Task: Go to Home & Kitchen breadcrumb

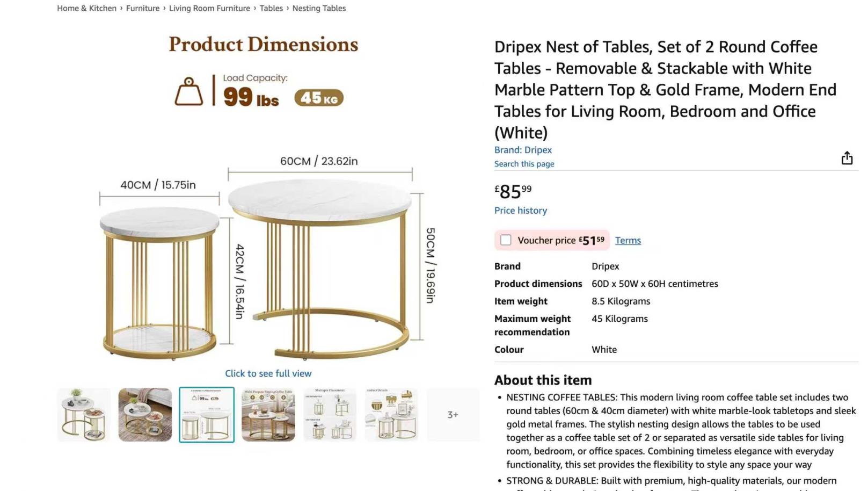Action: [x=86, y=8]
